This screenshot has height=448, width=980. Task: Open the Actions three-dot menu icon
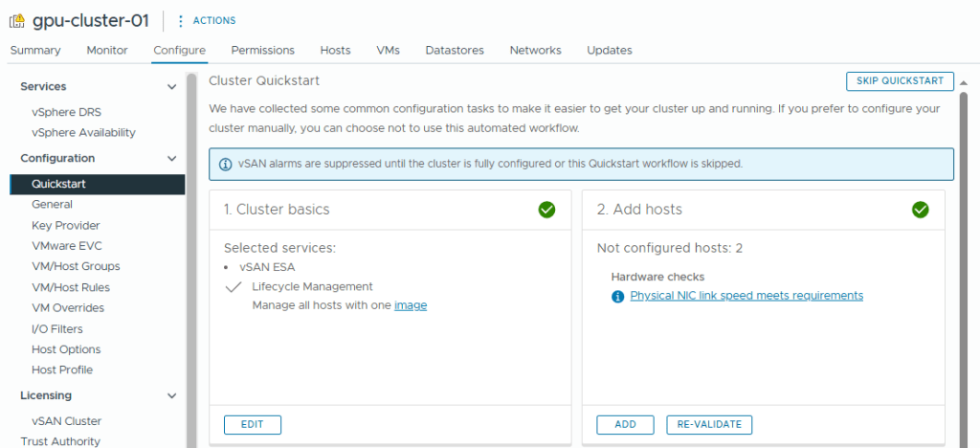point(181,21)
